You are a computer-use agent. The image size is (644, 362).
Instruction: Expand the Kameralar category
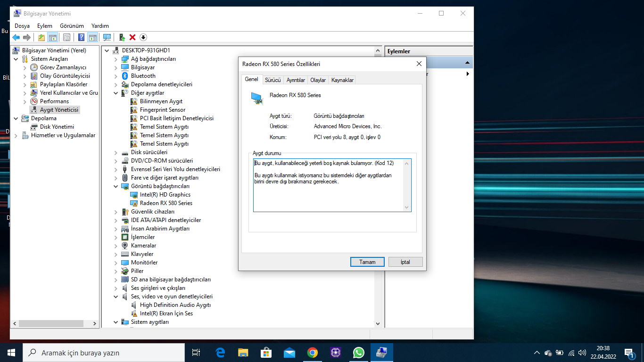116,246
